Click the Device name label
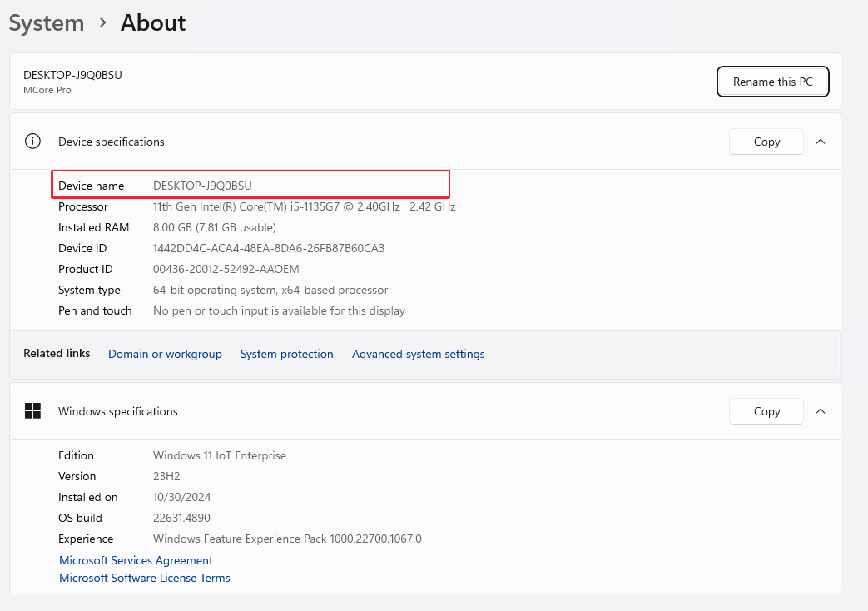 92,186
